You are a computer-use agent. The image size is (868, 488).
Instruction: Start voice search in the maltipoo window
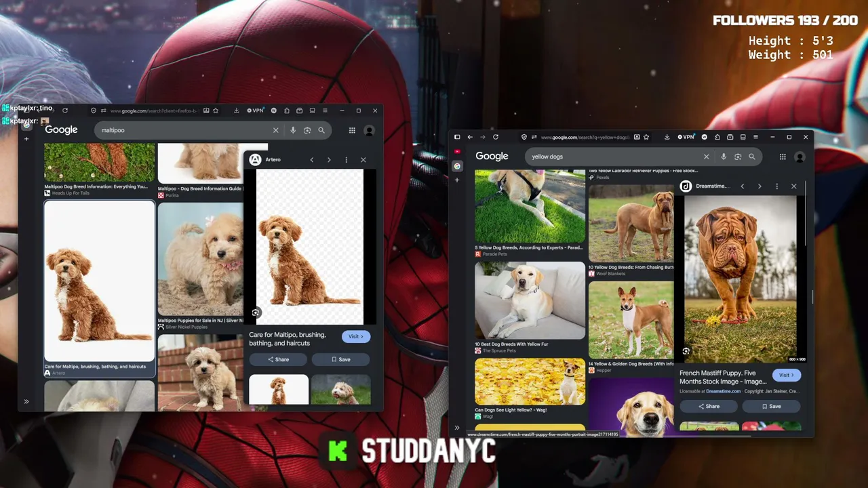pyautogui.click(x=293, y=130)
